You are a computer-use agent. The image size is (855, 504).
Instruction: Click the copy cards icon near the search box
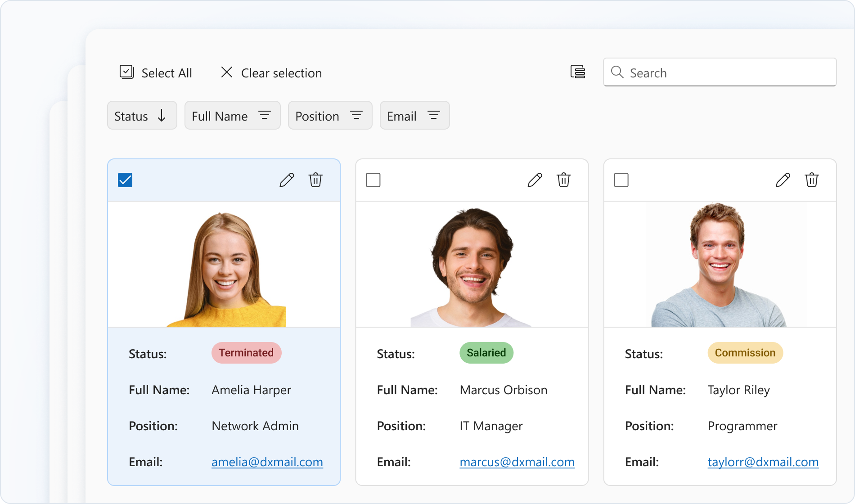tap(578, 72)
